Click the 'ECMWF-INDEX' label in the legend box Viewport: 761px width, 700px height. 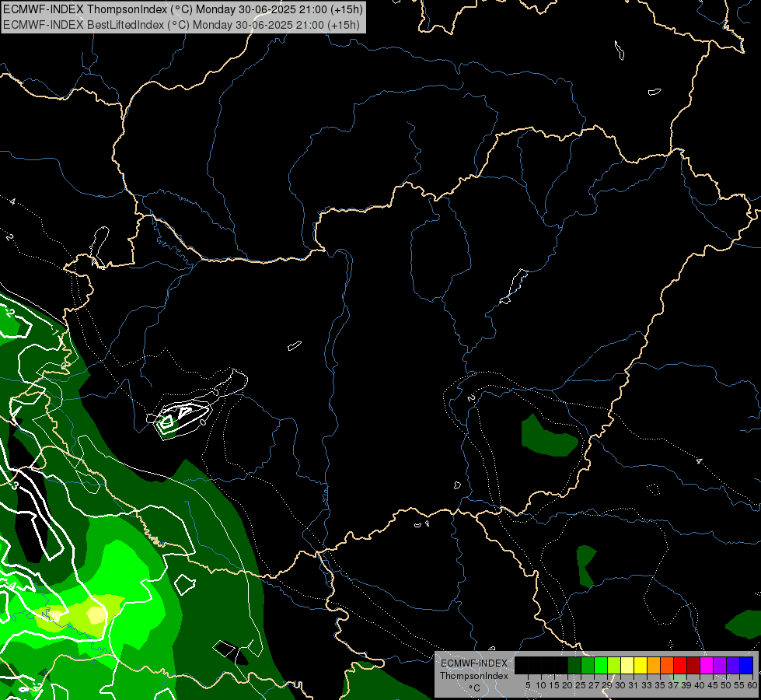click(474, 663)
